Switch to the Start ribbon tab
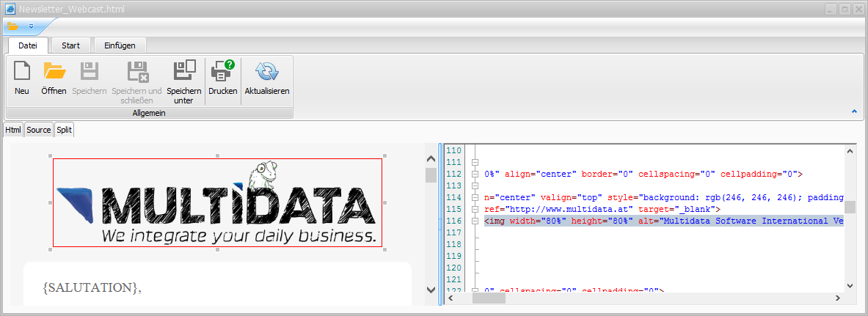 [x=71, y=45]
